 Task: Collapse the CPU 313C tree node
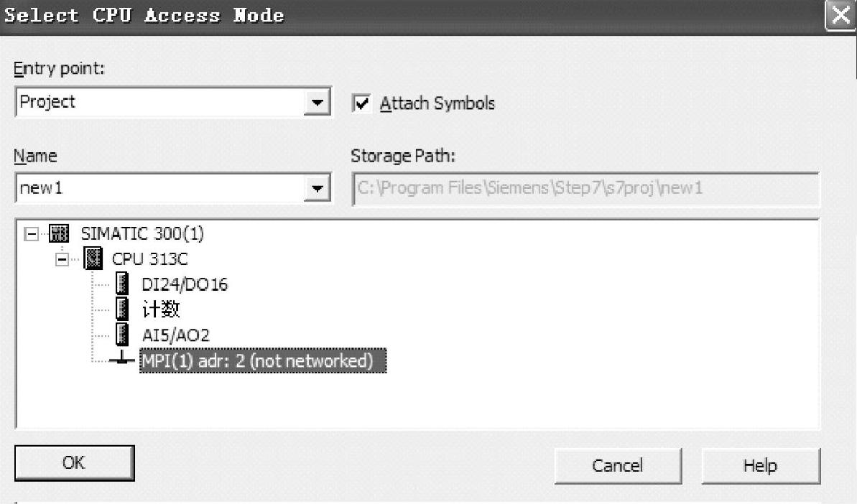(64, 259)
